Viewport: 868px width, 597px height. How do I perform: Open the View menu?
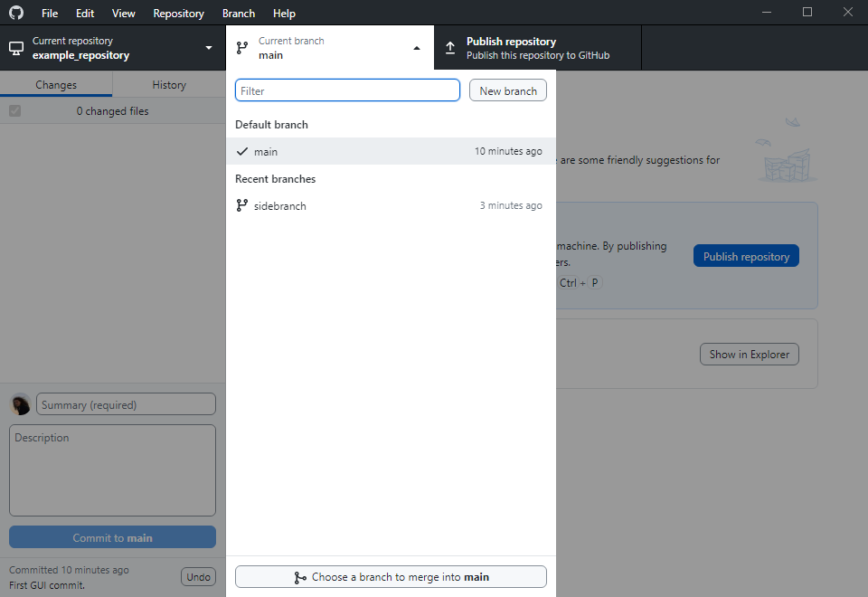coord(124,14)
